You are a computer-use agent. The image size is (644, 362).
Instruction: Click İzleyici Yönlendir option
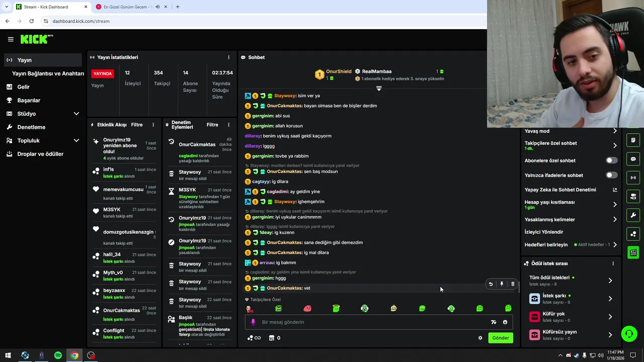(x=544, y=232)
